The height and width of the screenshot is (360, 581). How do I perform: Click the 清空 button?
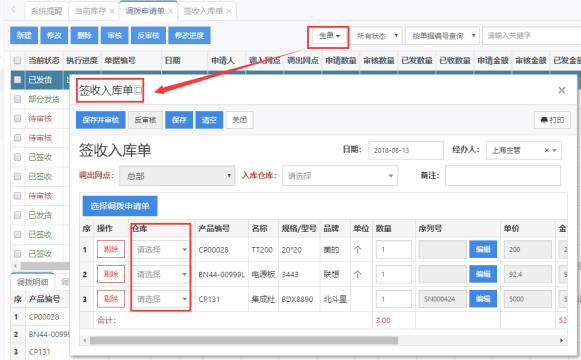point(209,120)
